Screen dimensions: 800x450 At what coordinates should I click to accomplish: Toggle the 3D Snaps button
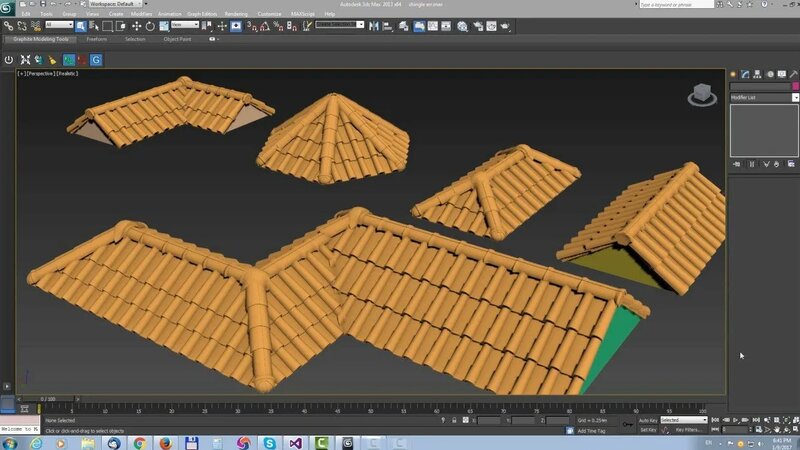click(x=252, y=26)
